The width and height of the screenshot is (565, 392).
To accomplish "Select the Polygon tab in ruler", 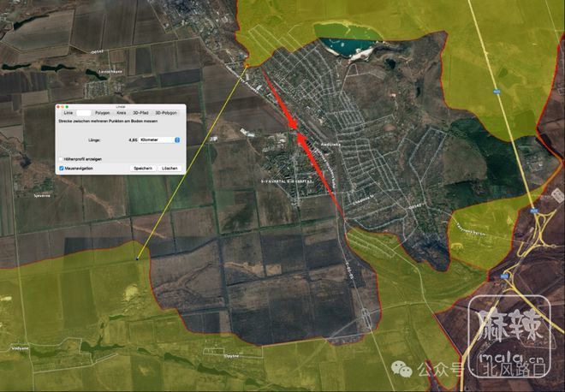I will [102, 112].
